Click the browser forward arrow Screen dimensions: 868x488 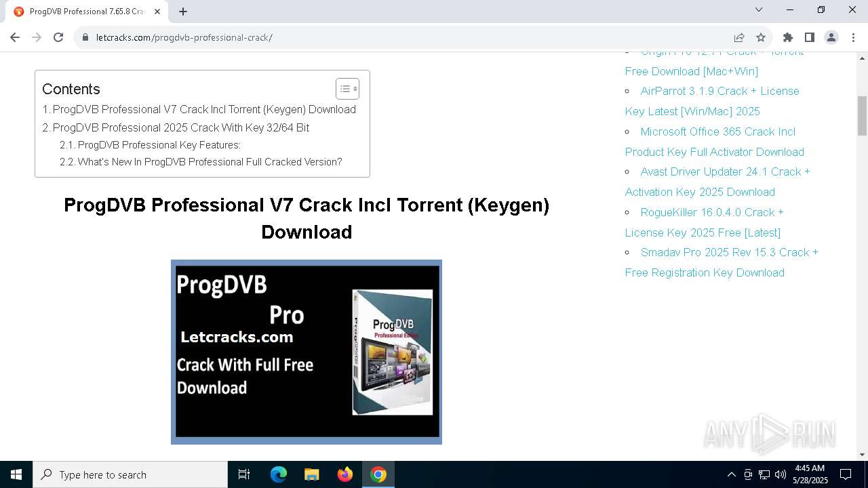pos(37,37)
